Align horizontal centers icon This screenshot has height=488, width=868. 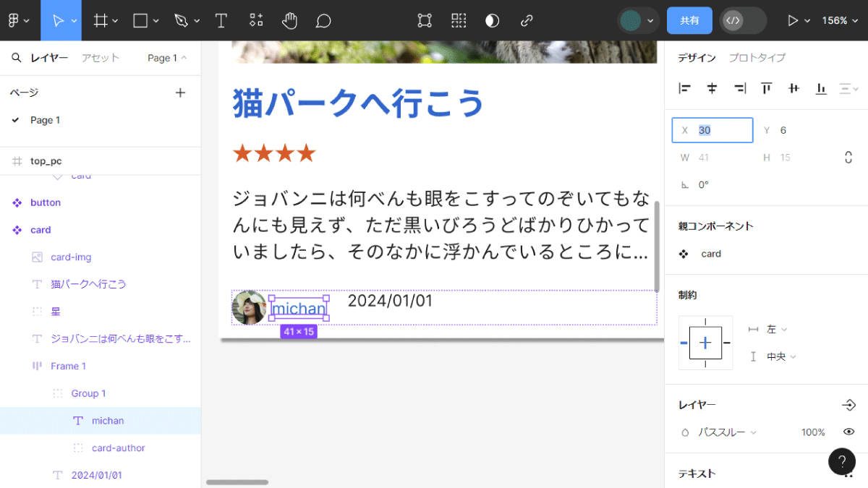pos(712,88)
